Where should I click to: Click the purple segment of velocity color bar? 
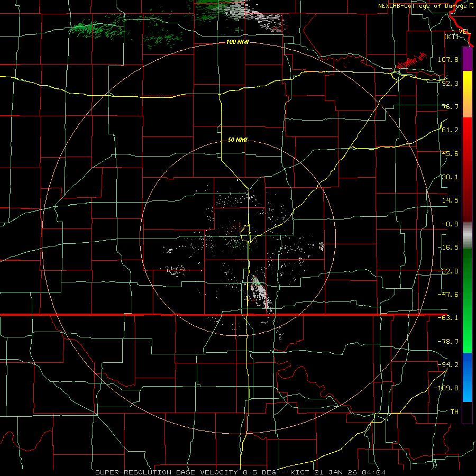(x=467, y=59)
